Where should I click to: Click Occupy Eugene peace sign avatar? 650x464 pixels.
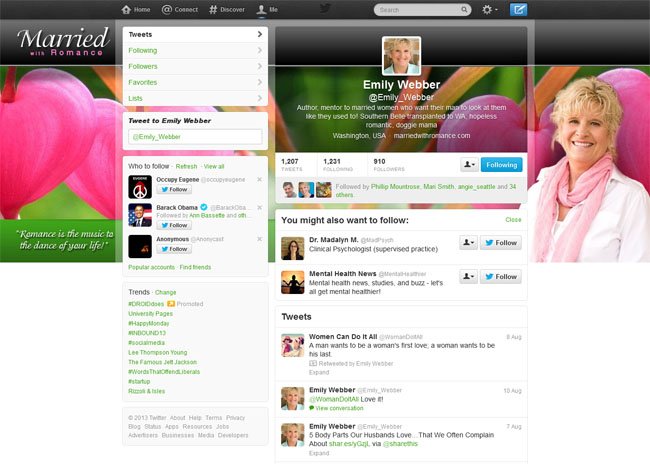point(140,187)
